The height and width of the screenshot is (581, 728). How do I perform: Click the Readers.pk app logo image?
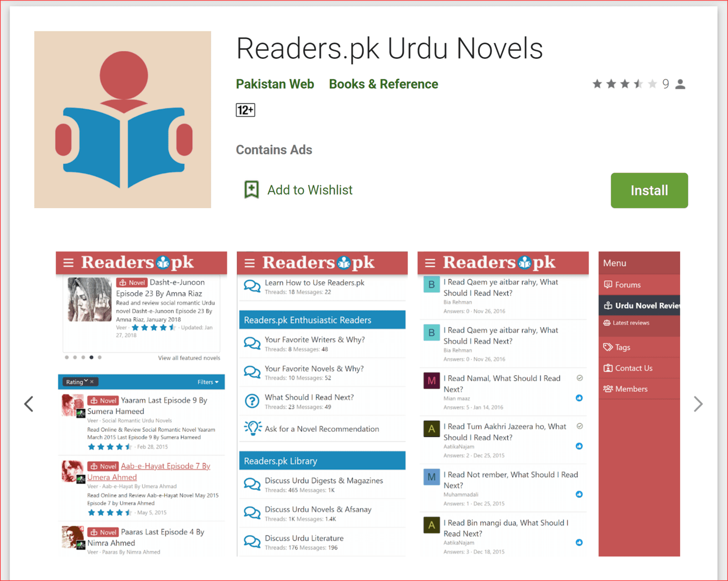pos(122,120)
